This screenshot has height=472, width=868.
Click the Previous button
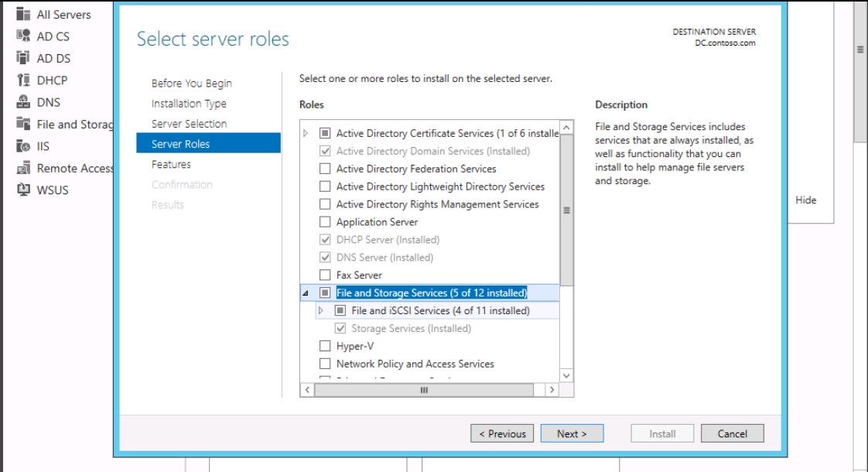(502, 433)
